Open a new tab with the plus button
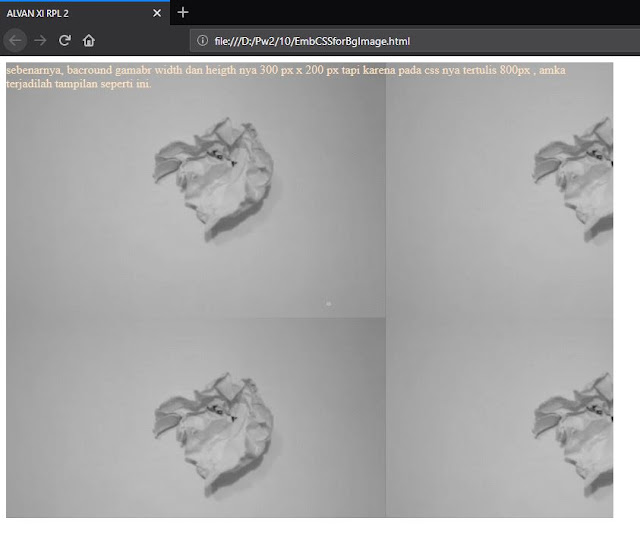The height and width of the screenshot is (537, 640). (x=183, y=13)
